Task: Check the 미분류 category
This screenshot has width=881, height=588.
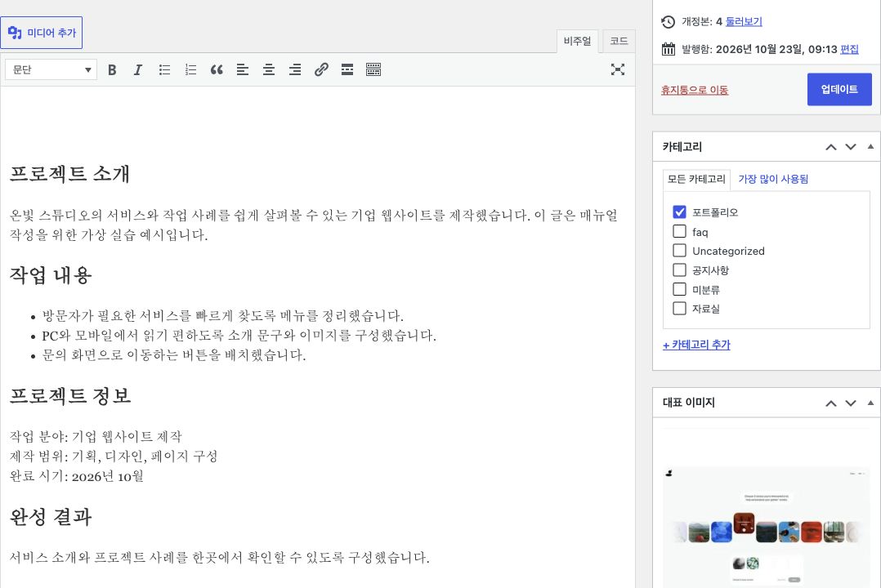Action: [679, 289]
